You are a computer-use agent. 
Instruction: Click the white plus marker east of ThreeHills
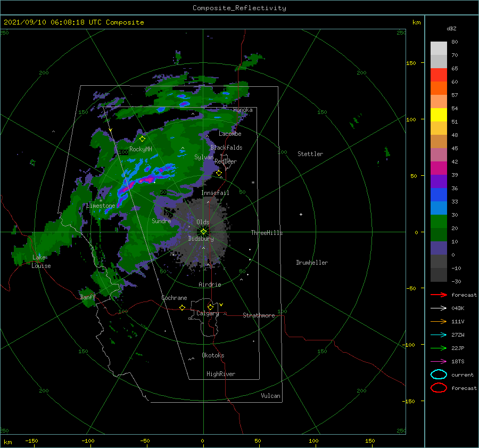point(301,214)
